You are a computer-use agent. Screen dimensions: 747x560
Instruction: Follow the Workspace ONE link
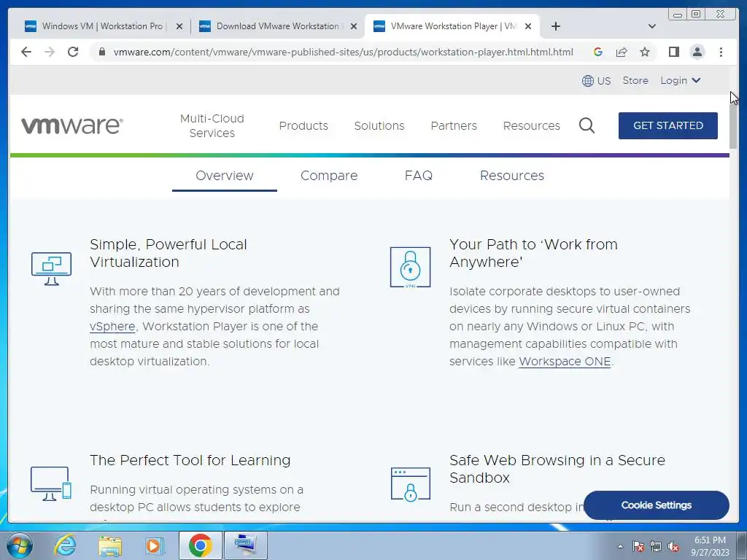[565, 362]
